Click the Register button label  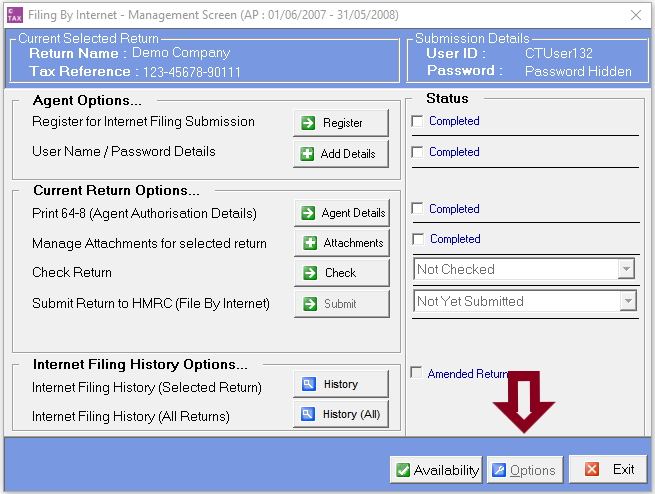(x=343, y=123)
